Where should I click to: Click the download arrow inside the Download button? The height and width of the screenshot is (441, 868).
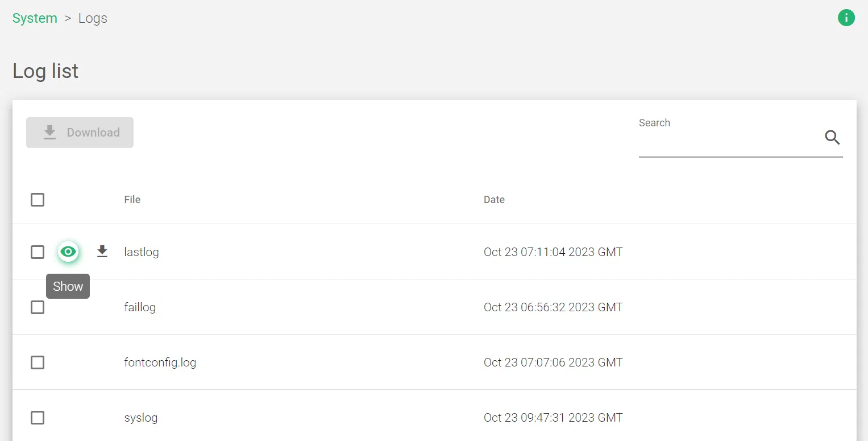pos(49,132)
